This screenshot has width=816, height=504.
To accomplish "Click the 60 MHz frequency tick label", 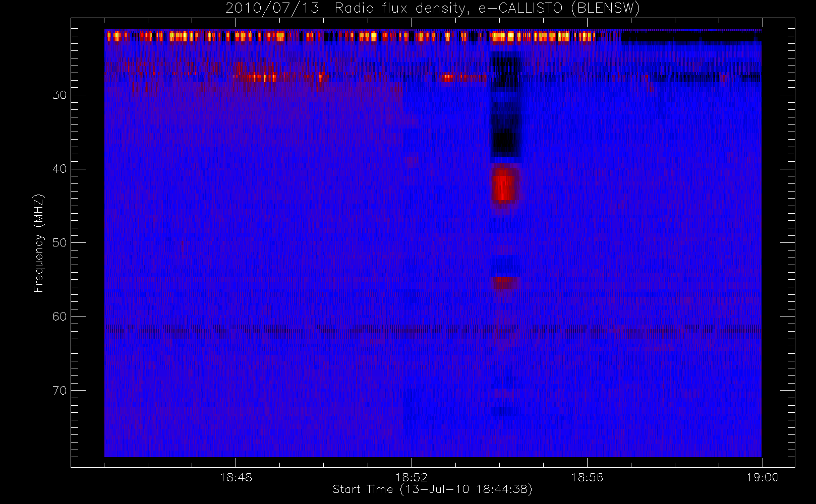I will (60, 317).
